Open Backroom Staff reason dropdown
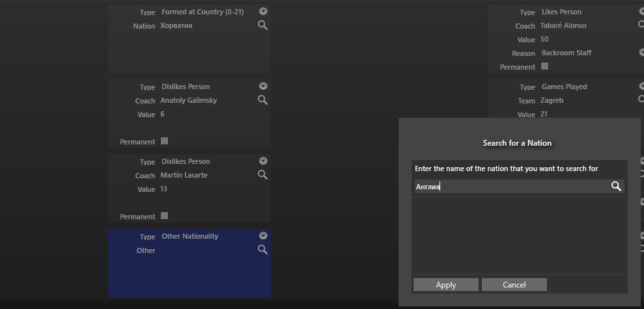This screenshot has width=644, height=309. coord(641,53)
